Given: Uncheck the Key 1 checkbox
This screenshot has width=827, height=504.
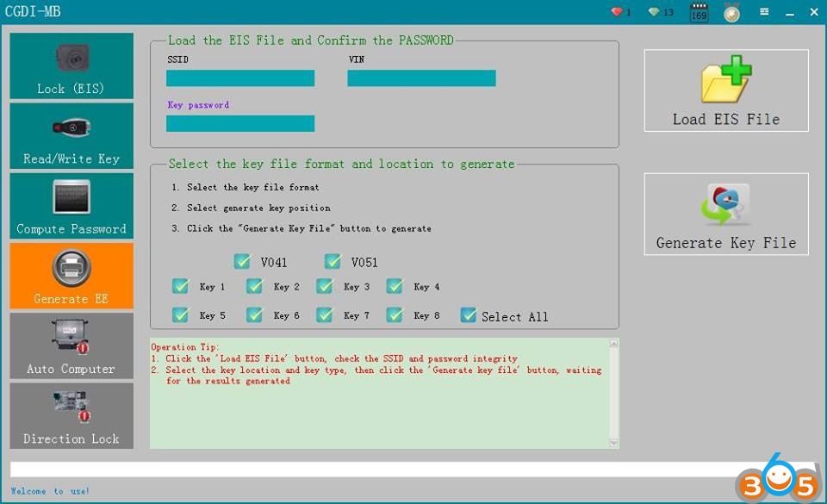Looking at the screenshot, I should click(x=180, y=286).
